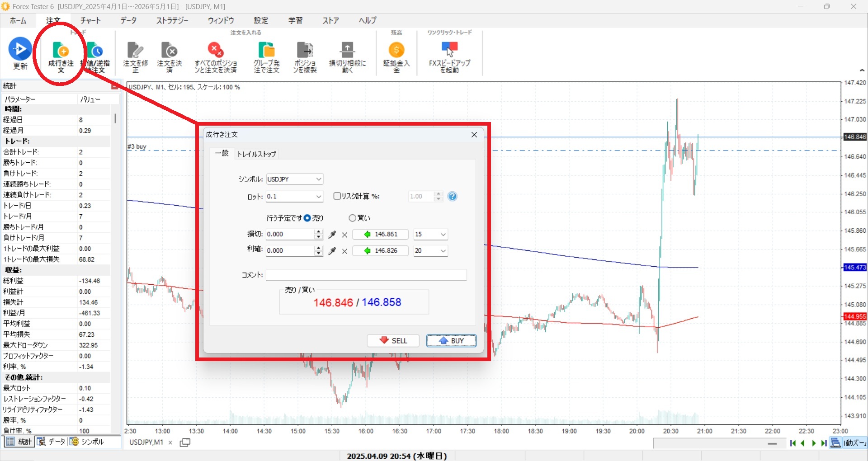Click the blue help question icon
The image size is (868, 461).
[452, 196]
